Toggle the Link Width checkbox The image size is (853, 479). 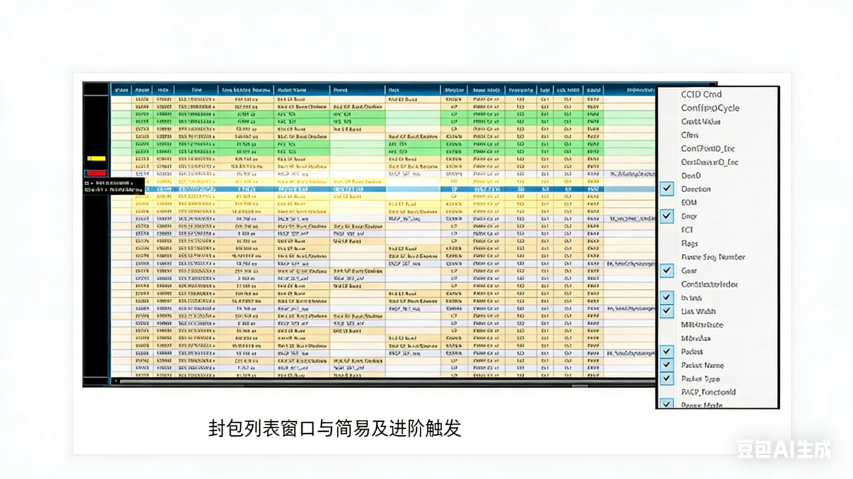pyautogui.click(x=667, y=311)
